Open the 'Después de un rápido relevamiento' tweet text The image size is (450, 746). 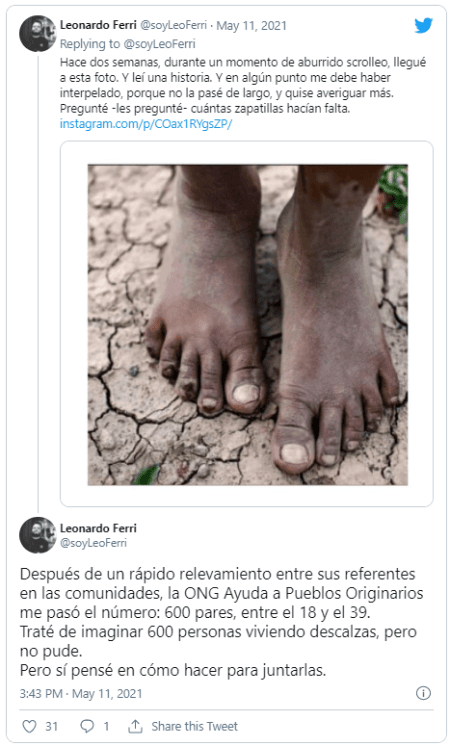pyautogui.click(x=221, y=622)
